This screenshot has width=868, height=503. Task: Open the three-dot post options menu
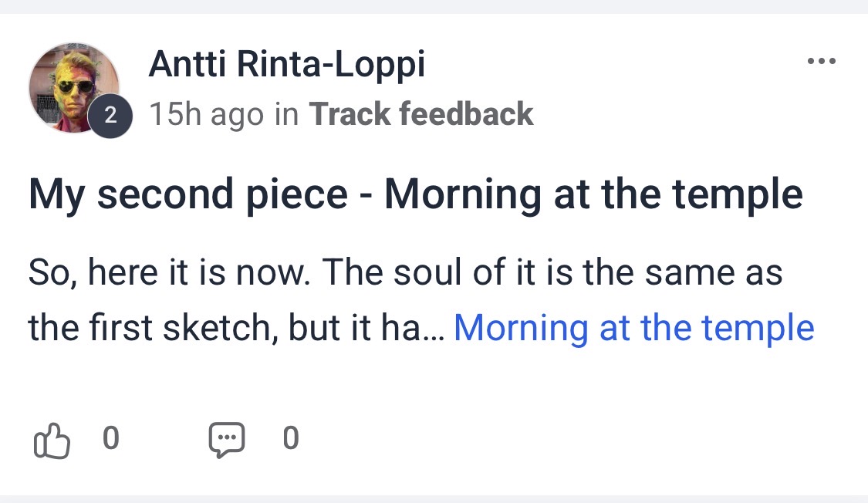[x=821, y=62]
